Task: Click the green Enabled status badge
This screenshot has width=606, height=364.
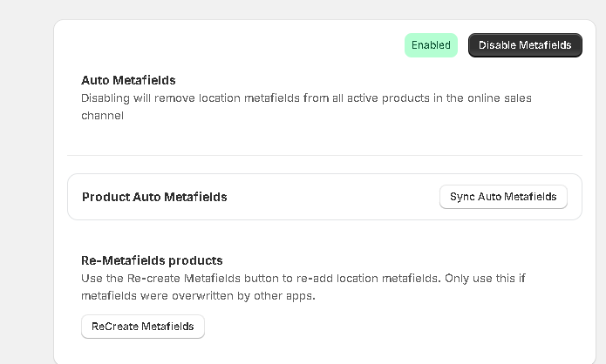Action: (431, 45)
